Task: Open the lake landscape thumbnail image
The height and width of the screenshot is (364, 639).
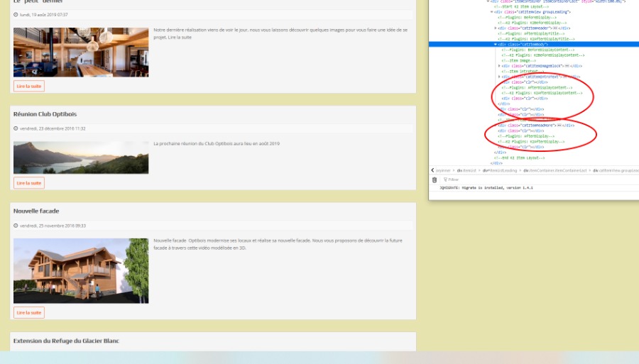Action: (81, 158)
